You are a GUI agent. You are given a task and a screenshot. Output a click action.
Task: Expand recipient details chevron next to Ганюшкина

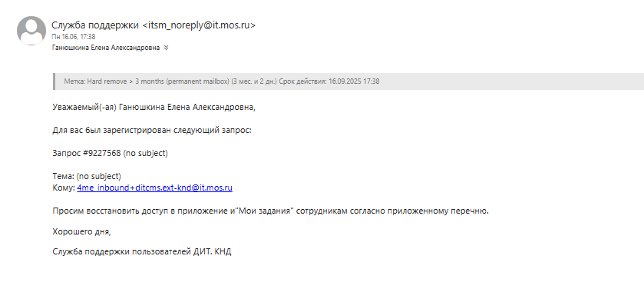pos(166,48)
